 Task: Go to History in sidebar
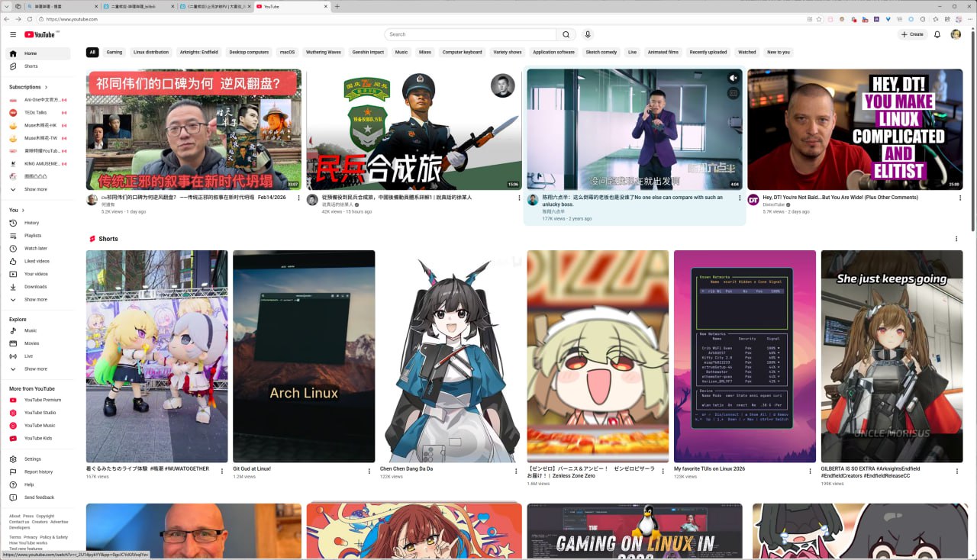[31, 223]
